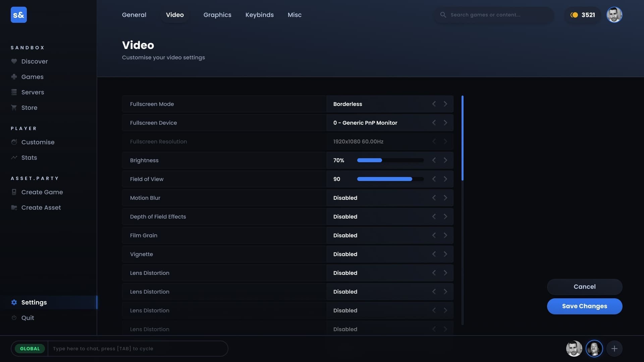Image resolution: width=644 pixels, height=362 pixels.
Task: Open Servers in the sidebar
Action: 33,92
